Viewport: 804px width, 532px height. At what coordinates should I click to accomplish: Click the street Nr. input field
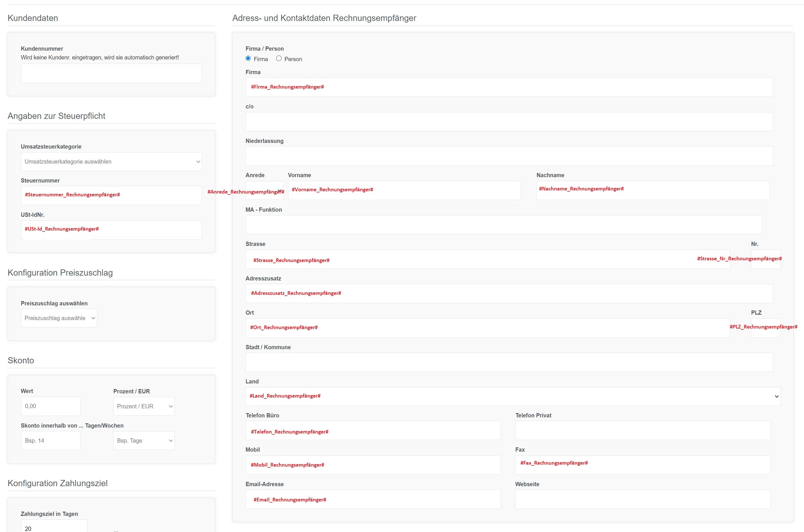pos(766,259)
